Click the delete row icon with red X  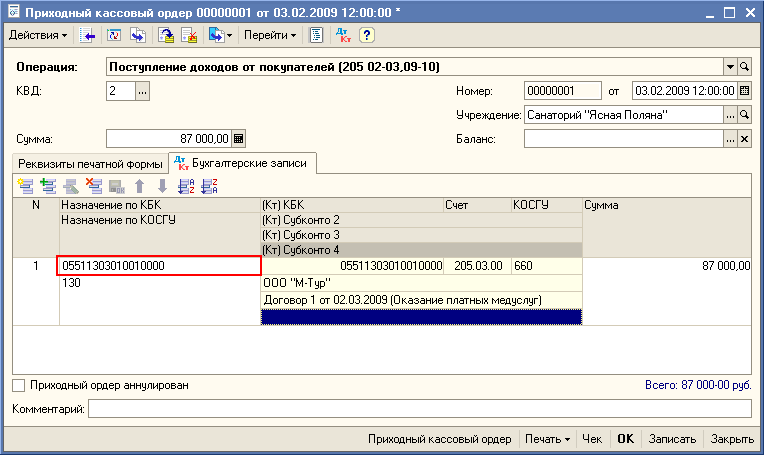[94, 185]
